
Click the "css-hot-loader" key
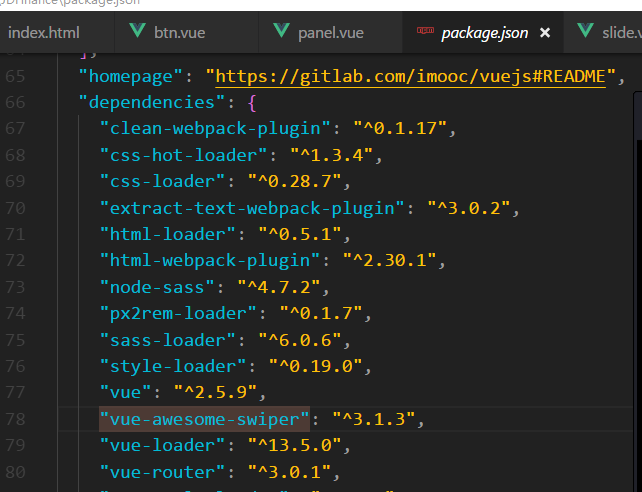coord(183,156)
